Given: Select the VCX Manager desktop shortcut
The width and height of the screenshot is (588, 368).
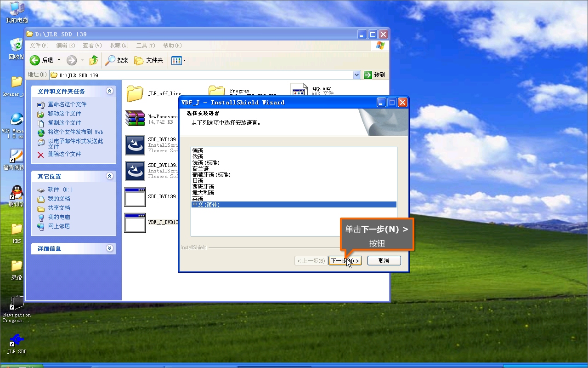Looking at the screenshot, I should pos(17,125).
